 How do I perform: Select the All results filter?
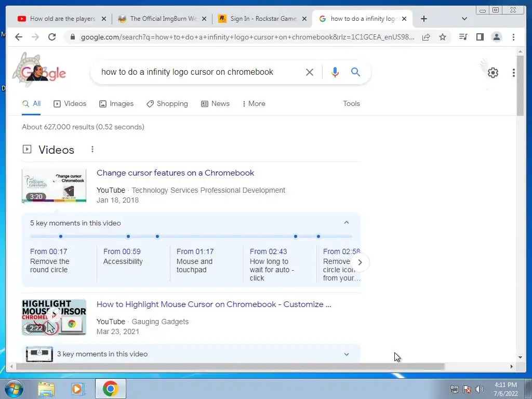tap(31, 103)
